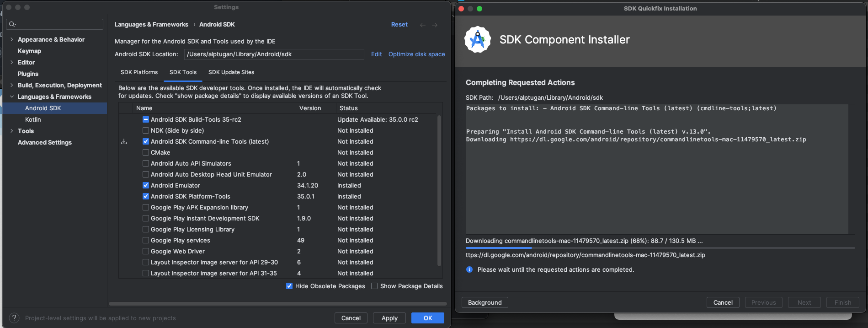Click the download icon beside Command-line Tools

point(124,141)
